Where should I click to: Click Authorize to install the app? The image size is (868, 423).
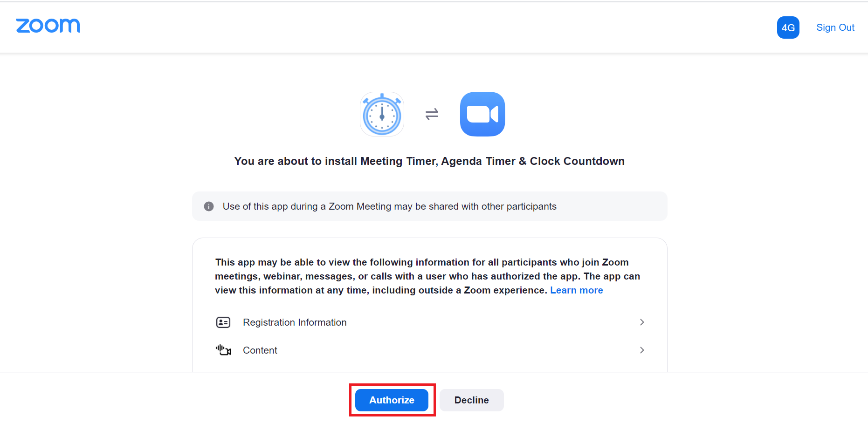(x=392, y=400)
